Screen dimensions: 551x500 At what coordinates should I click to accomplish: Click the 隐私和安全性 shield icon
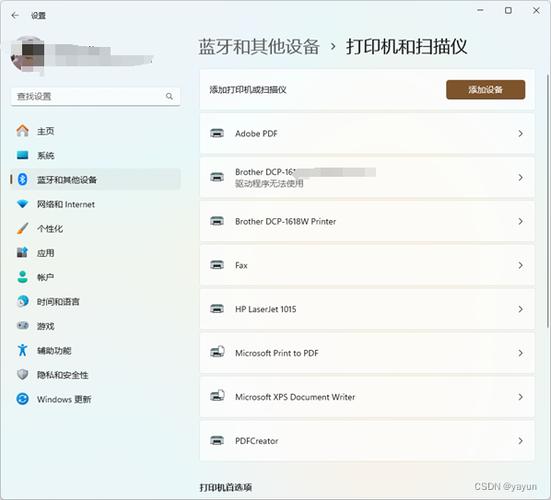[x=22, y=374]
